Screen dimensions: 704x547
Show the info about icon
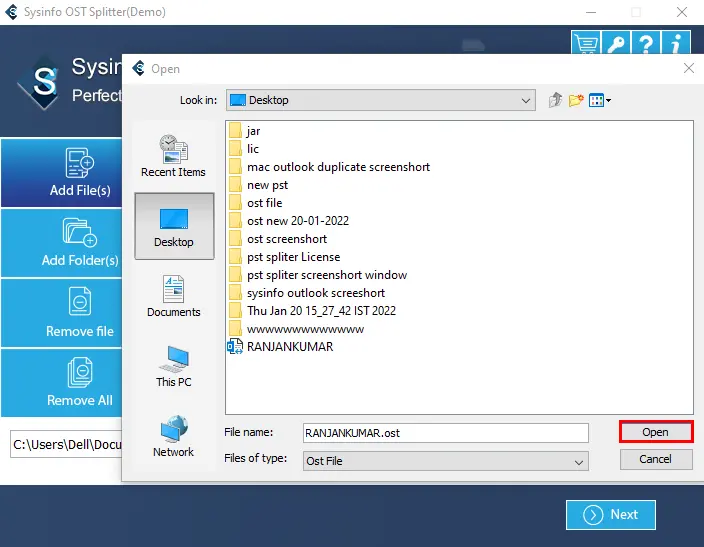pyautogui.click(x=676, y=43)
